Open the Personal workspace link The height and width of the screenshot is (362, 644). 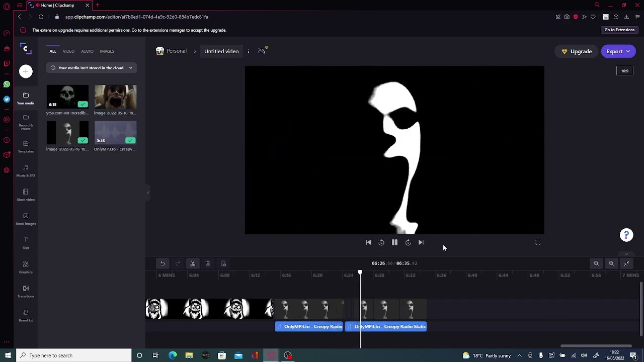pyautogui.click(x=172, y=51)
